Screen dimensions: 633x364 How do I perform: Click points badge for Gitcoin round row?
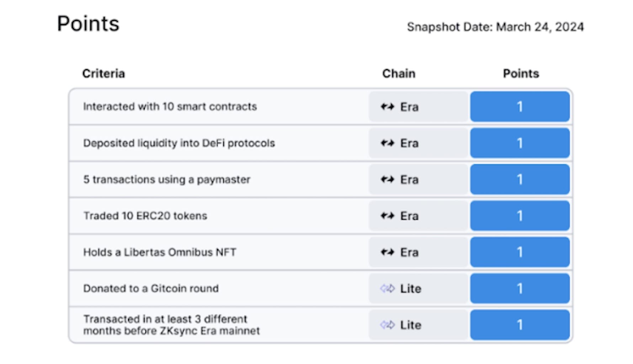[520, 289]
